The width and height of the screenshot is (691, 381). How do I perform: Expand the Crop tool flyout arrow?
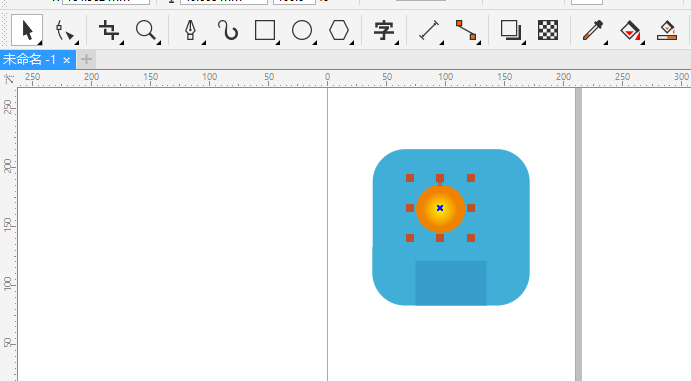pyautogui.click(x=122, y=43)
